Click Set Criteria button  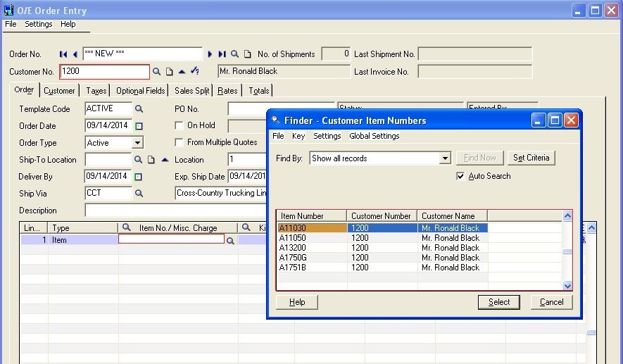(x=531, y=158)
